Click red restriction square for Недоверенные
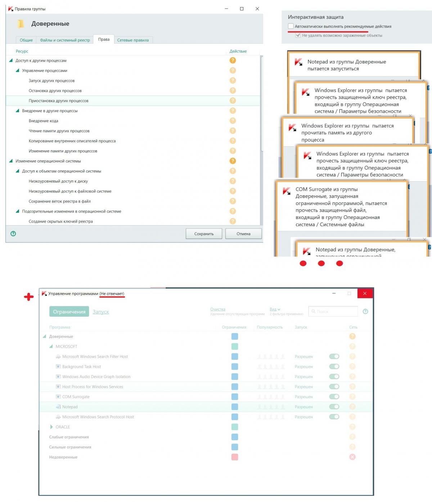The height and width of the screenshot is (504, 432). point(235,457)
